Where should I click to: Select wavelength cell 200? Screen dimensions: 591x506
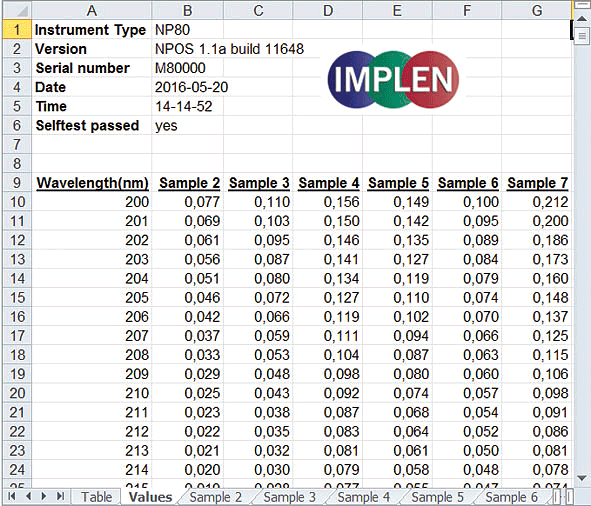(92, 202)
